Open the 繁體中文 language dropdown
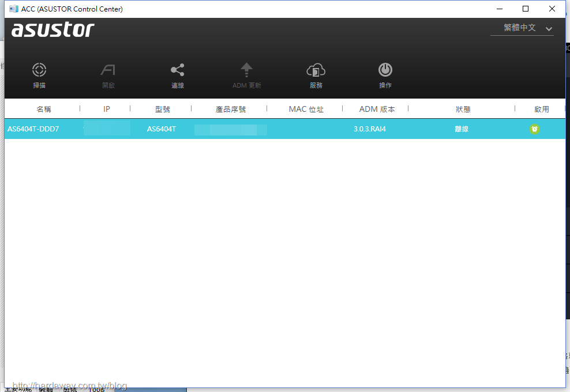 [x=522, y=28]
